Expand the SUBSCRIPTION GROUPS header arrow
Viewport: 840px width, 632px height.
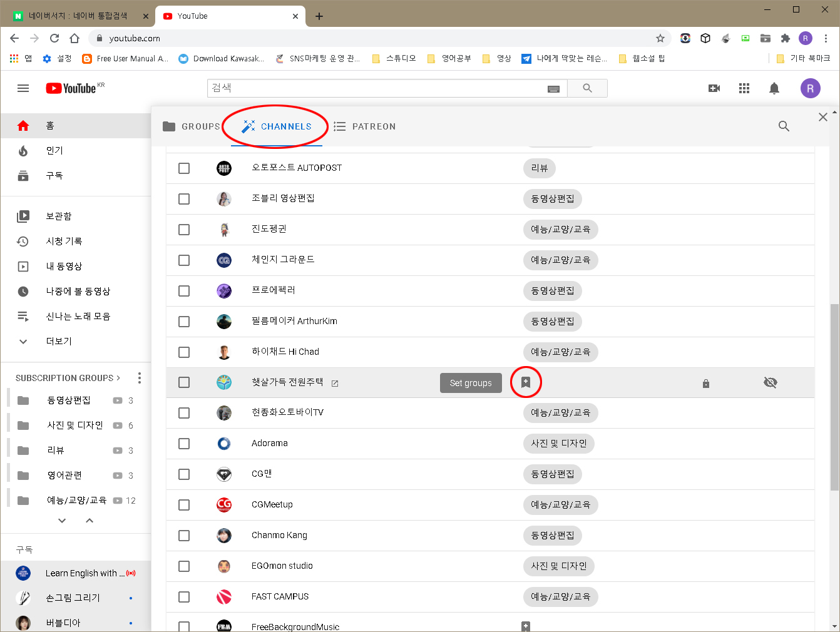118,378
